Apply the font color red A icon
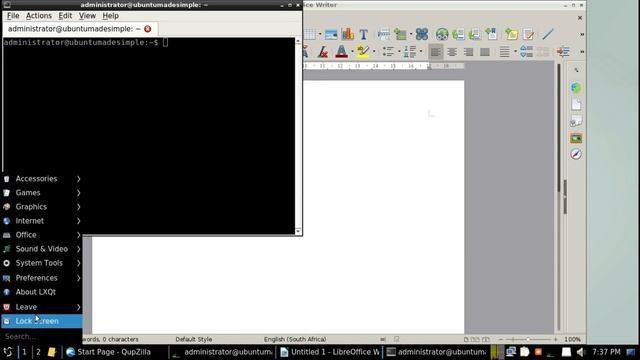The image size is (640, 360). (x=341, y=52)
